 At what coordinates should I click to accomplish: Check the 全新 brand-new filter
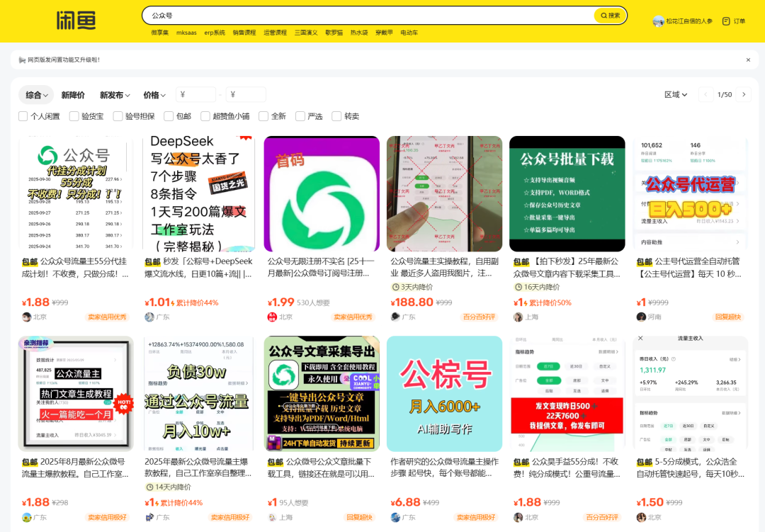[264, 116]
